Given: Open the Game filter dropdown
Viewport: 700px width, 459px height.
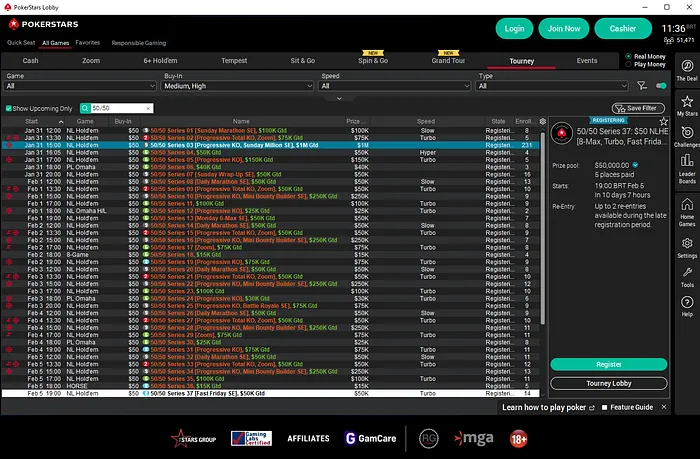Looking at the screenshot, I should click(x=80, y=86).
